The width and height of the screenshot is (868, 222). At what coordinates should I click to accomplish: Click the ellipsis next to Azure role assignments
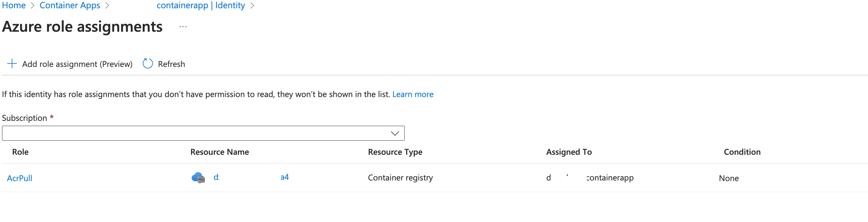(x=182, y=27)
